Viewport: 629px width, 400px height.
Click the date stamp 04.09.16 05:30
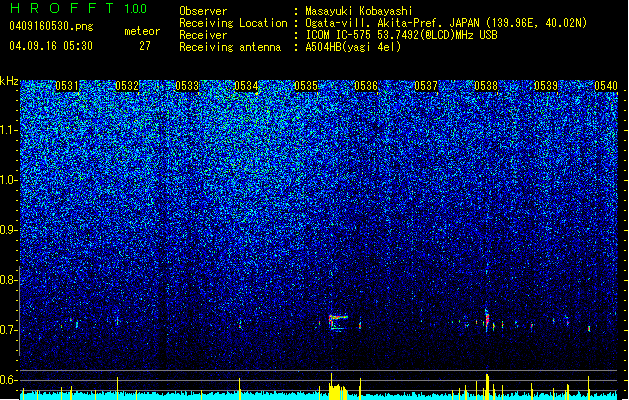(x=51, y=46)
